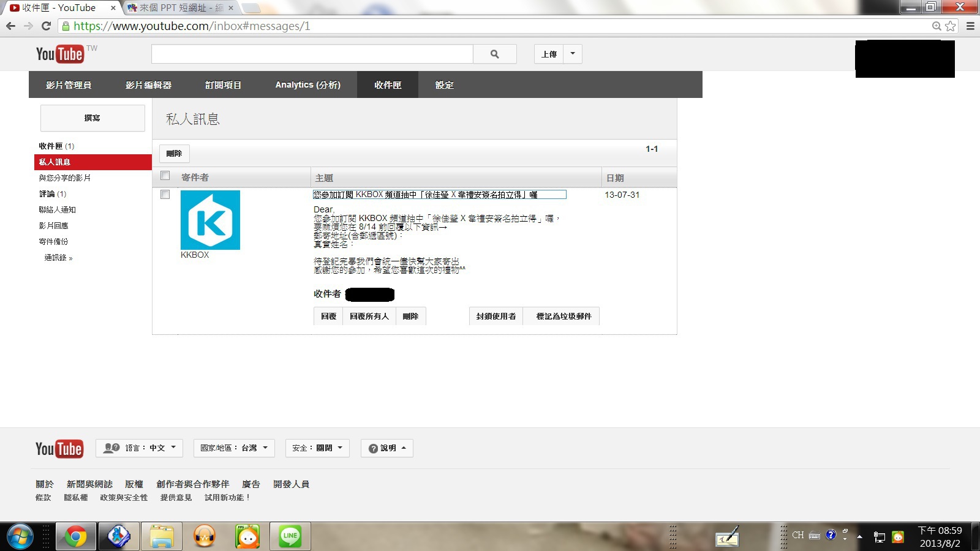Screen dimensions: 980x551
Task: Open the file explorer taskbar icon
Action: pyautogui.click(x=162, y=537)
